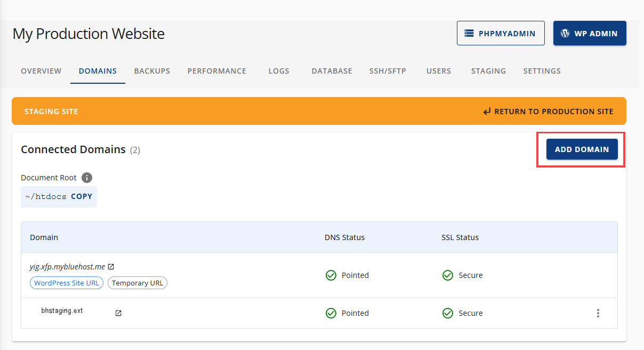
Task: Open the STAGING tab
Action: [488, 71]
